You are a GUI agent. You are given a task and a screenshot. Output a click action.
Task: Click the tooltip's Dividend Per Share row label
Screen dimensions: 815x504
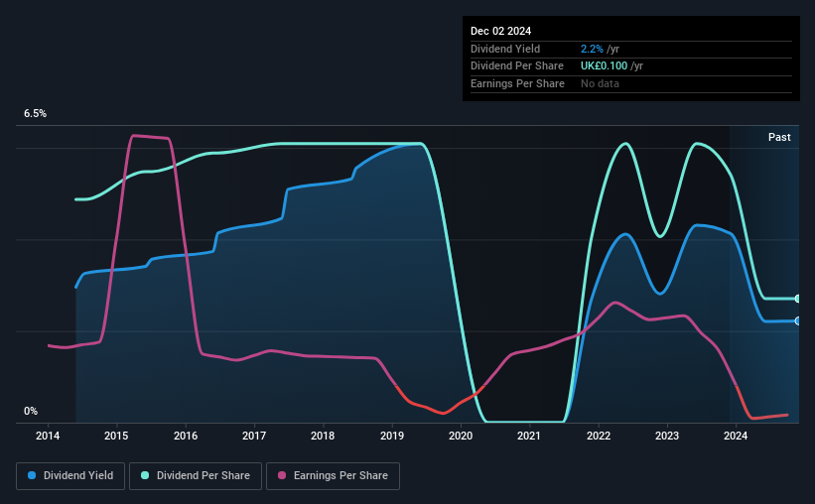pos(516,66)
